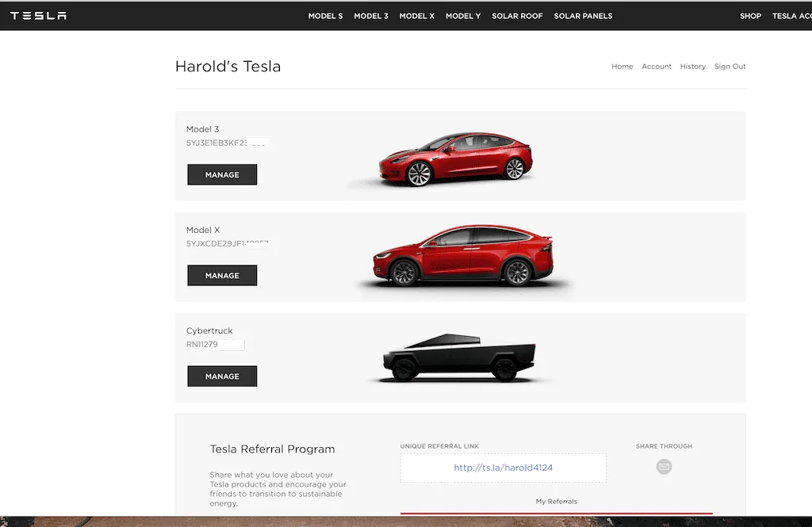Click the Model 3 VIN text
Screen dimensions: 812x527
pos(226,143)
